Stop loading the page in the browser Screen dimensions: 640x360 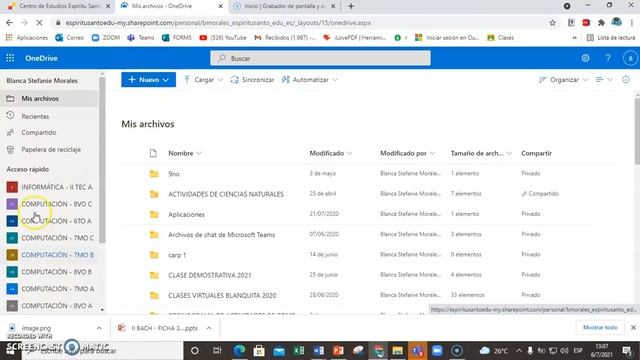[39, 23]
